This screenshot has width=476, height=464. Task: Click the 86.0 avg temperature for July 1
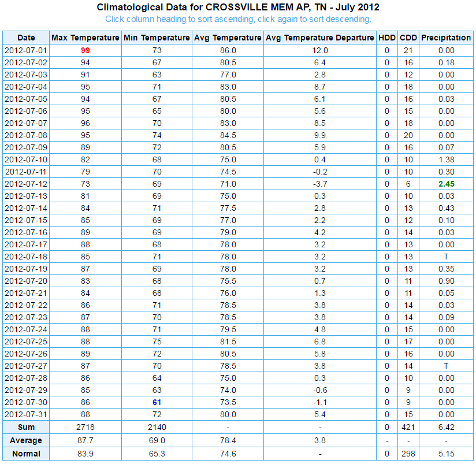click(x=228, y=50)
